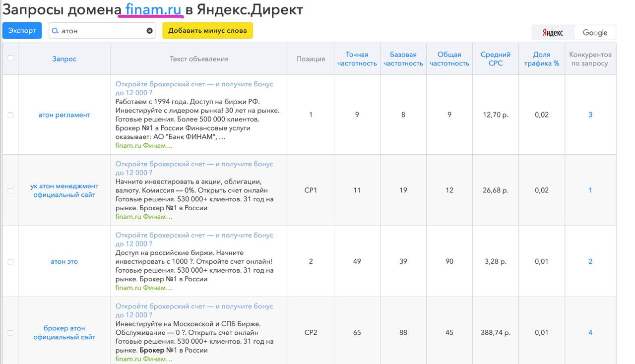Image resolution: width=635 pixels, height=364 pixels.
Task: Click the competitors count 4 for брокер атон
Action: coord(590,332)
